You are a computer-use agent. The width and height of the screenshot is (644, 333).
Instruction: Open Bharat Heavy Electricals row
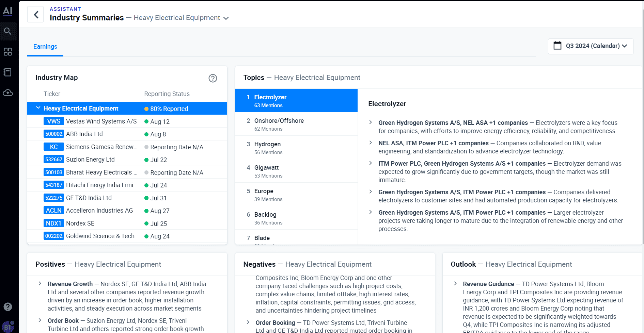[x=127, y=172]
